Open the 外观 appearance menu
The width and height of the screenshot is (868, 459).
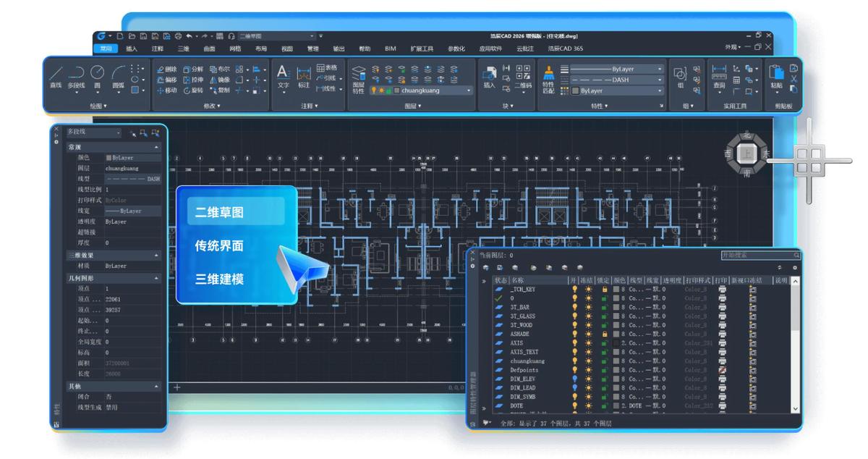733,48
